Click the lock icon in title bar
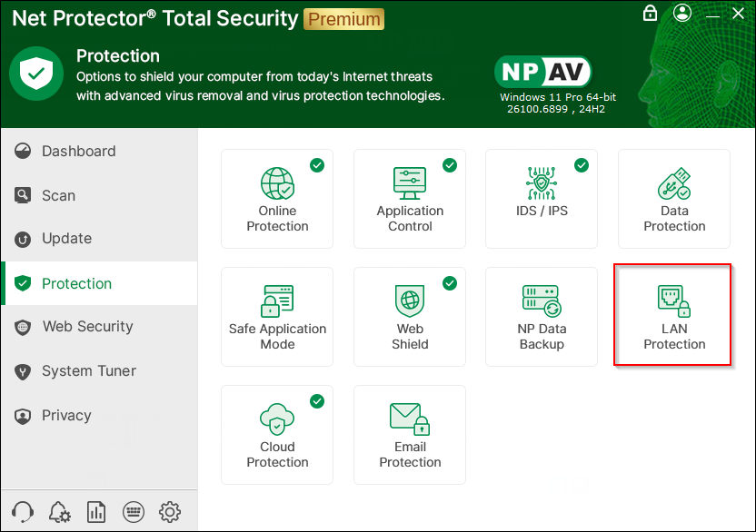 tap(650, 14)
